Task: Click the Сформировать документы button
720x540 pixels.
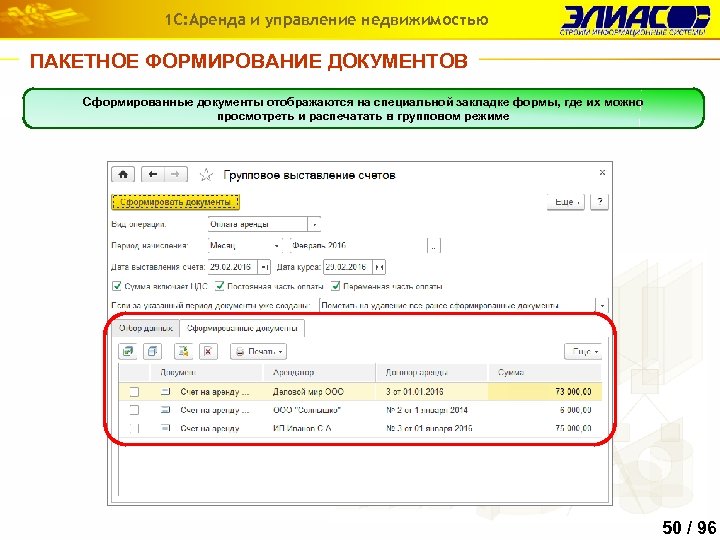Action: pos(175,202)
